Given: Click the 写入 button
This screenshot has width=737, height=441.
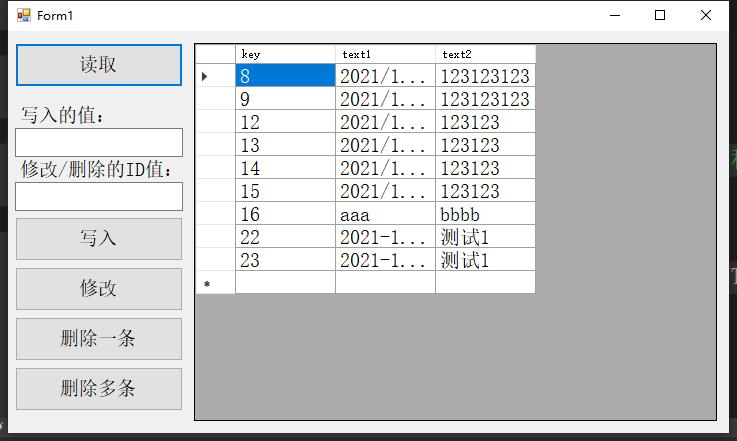Looking at the screenshot, I should coord(98,239).
